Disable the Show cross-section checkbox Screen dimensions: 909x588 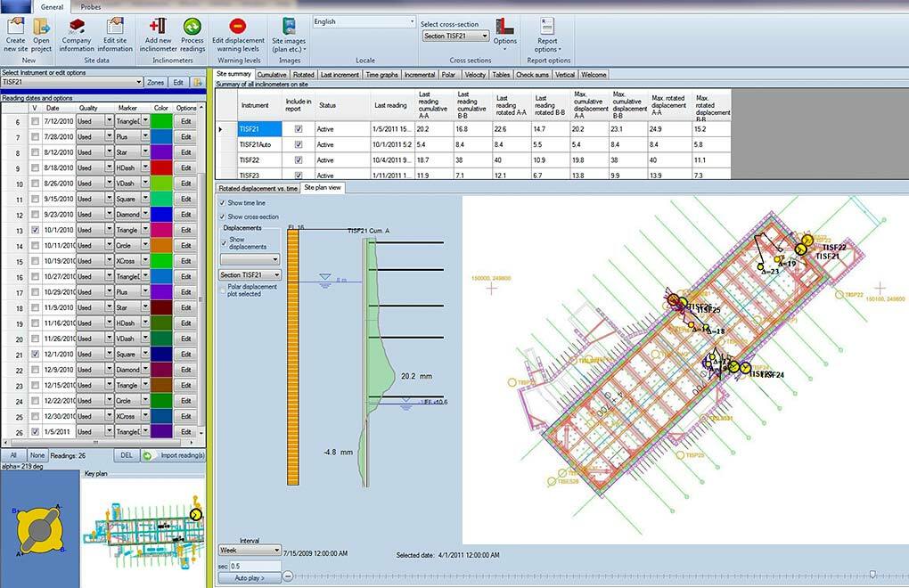click(223, 216)
